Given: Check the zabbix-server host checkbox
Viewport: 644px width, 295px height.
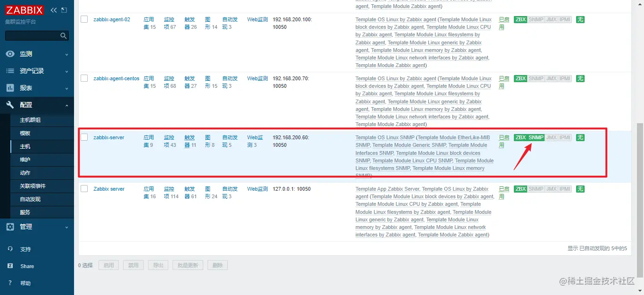Looking at the screenshot, I should coord(84,137).
